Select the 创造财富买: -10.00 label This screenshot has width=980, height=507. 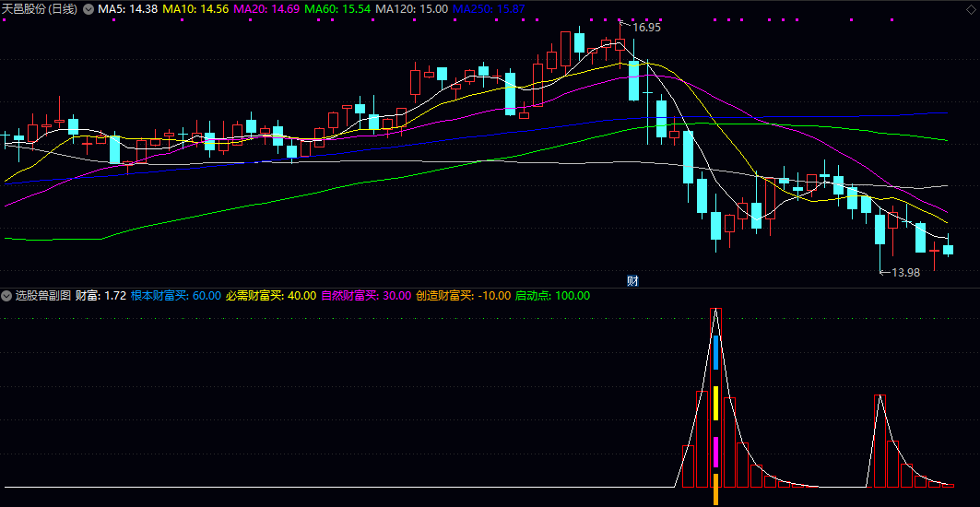463,296
